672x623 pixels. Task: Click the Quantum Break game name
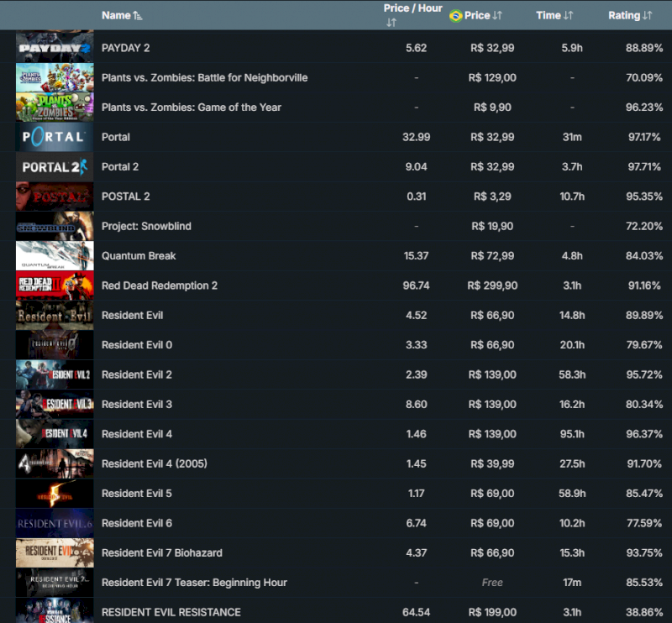139,256
